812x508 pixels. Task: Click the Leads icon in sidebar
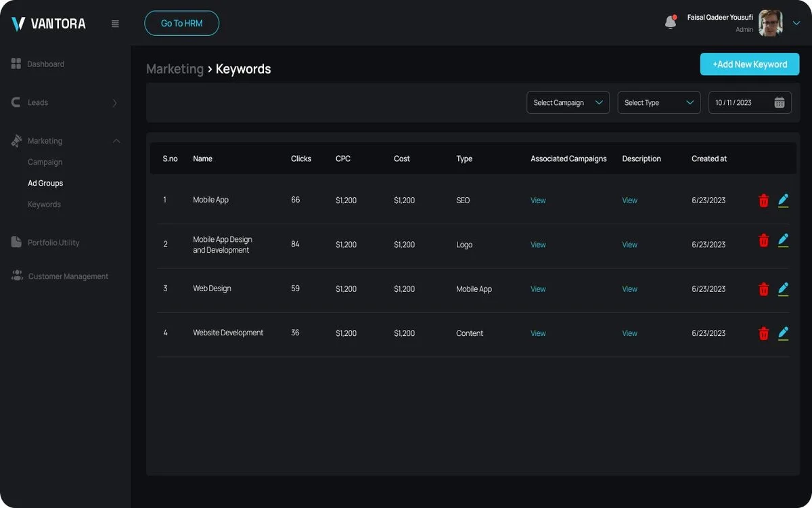click(16, 102)
